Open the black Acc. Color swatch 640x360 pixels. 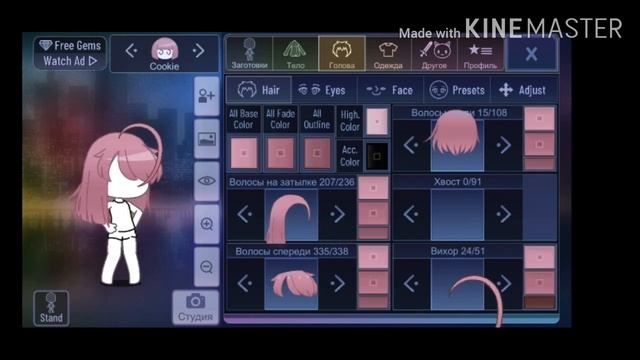coord(377,156)
